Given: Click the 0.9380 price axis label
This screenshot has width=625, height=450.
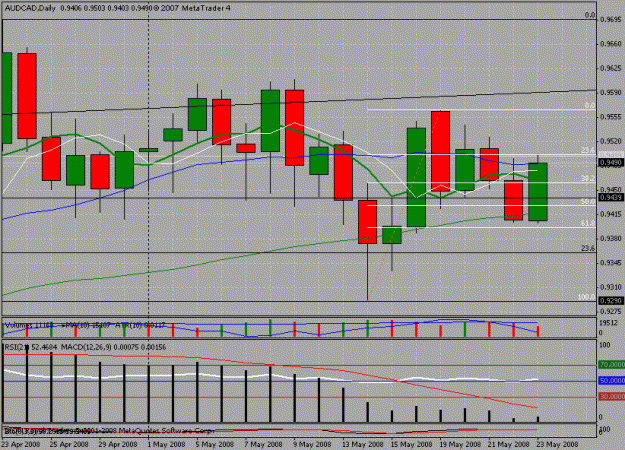Looking at the screenshot, I should pyautogui.click(x=611, y=238).
